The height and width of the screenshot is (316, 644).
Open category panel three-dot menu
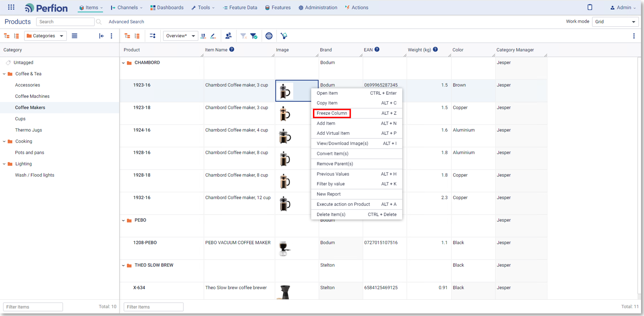tap(111, 36)
